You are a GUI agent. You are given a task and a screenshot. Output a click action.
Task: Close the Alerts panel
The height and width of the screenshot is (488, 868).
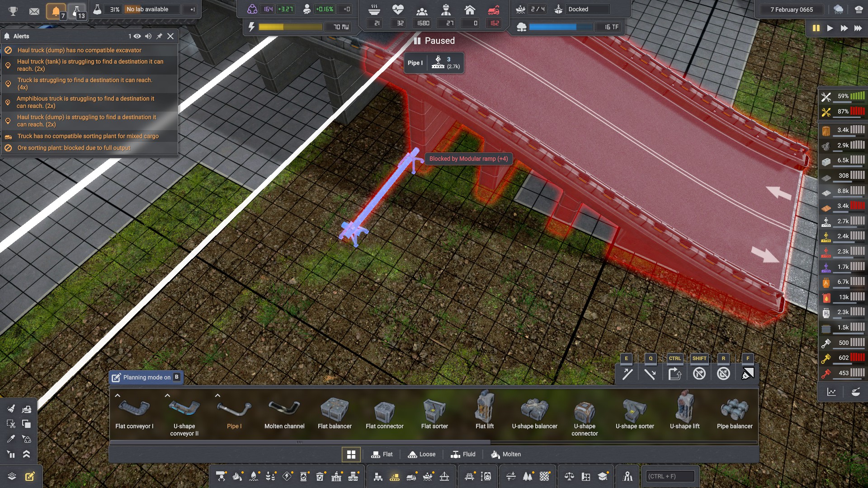(170, 36)
